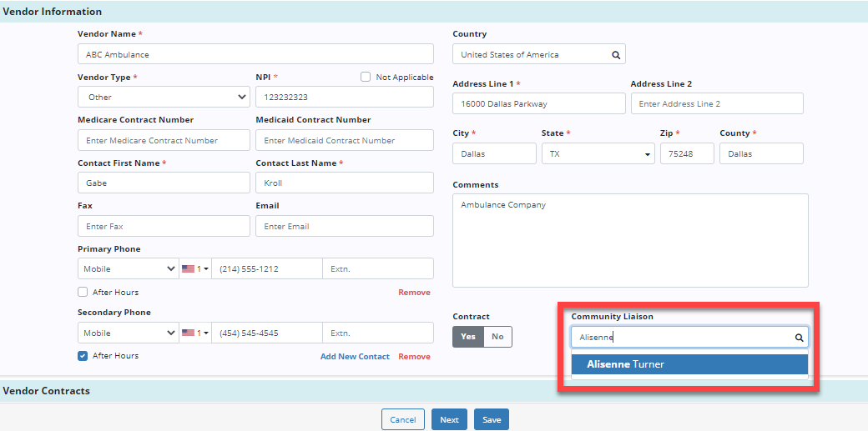Screen dimensions: 868x431
Task: Open Secondary Phone type Mobile dropdown
Action: pyautogui.click(x=128, y=333)
